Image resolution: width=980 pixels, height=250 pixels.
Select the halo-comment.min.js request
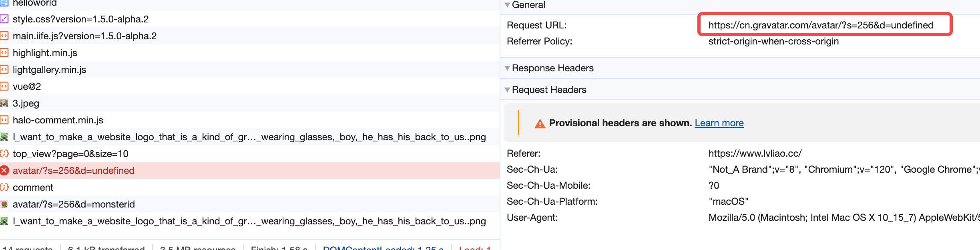[58, 120]
